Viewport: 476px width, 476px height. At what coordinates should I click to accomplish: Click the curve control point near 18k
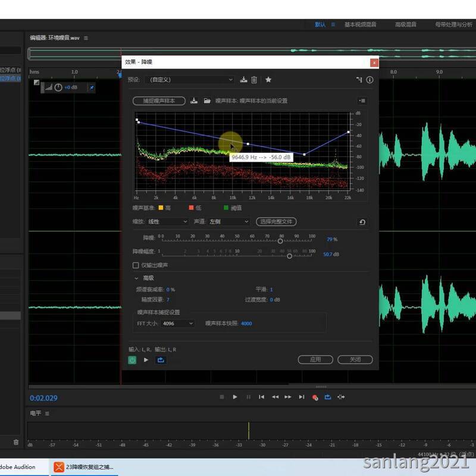304,155
